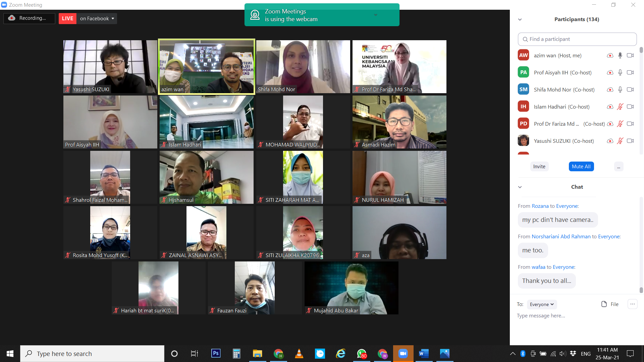Toggle Shifa Mohd Nor's video camera
644x362 pixels.
tap(630, 89)
